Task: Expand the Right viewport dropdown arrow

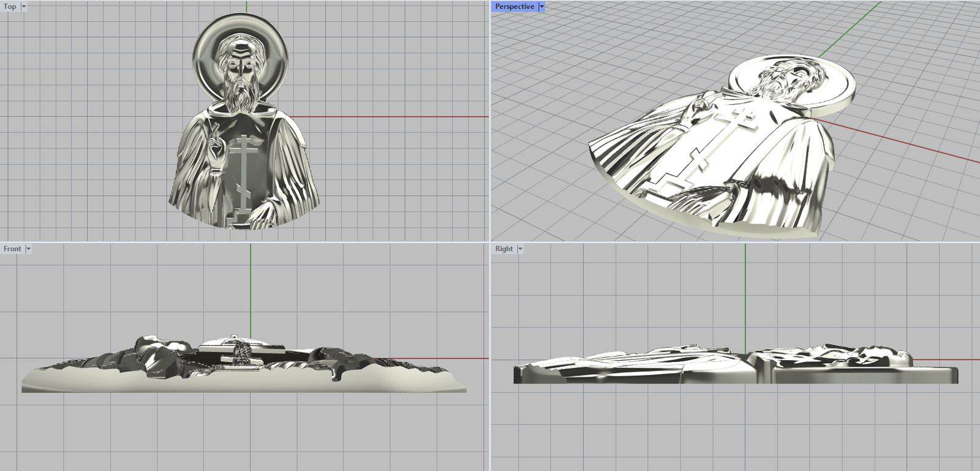Action: [520, 249]
